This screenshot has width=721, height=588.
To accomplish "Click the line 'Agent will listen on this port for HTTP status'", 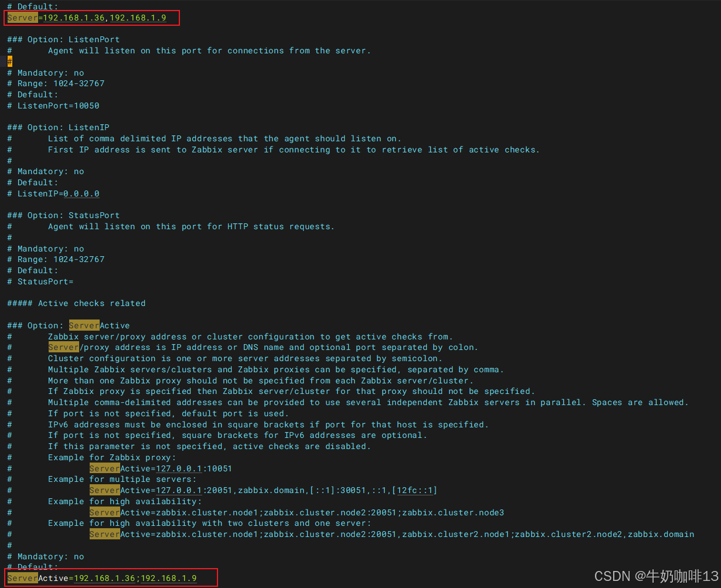I will 191,227.
